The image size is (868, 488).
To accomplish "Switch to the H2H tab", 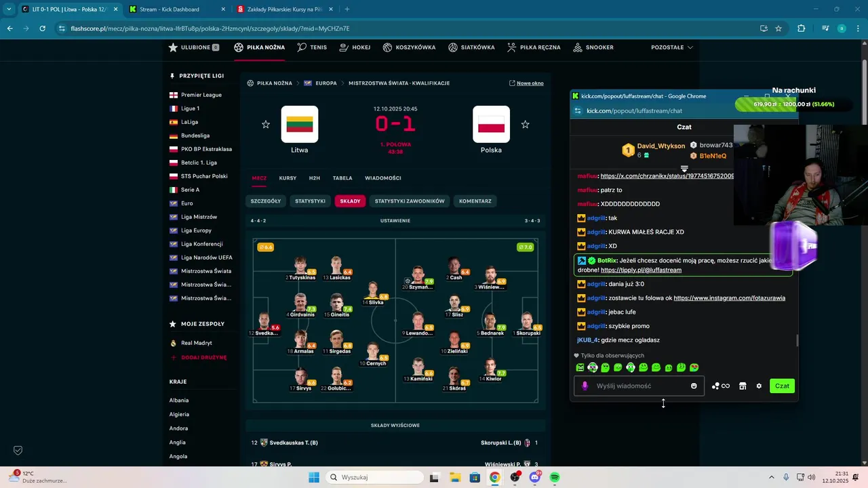I will coord(315,178).
